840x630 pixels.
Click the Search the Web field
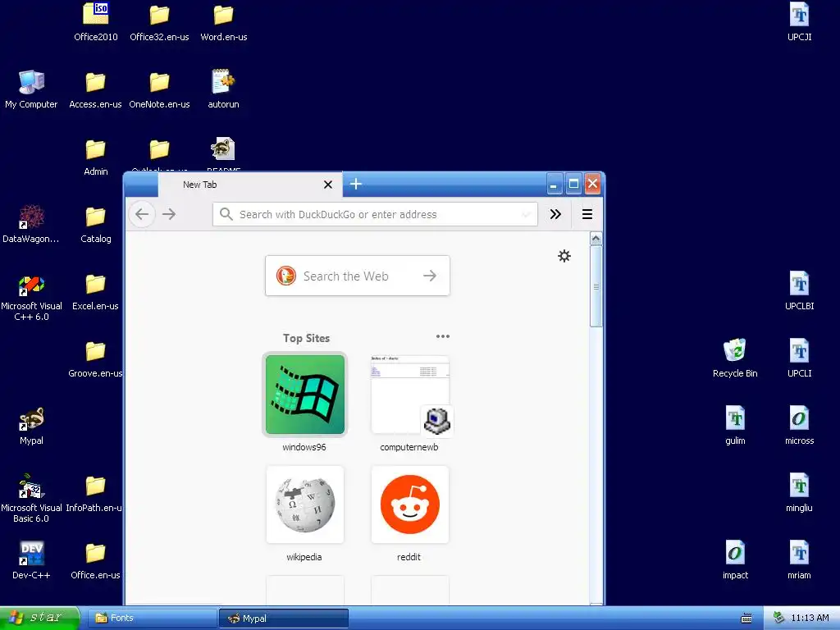(358, 276)
